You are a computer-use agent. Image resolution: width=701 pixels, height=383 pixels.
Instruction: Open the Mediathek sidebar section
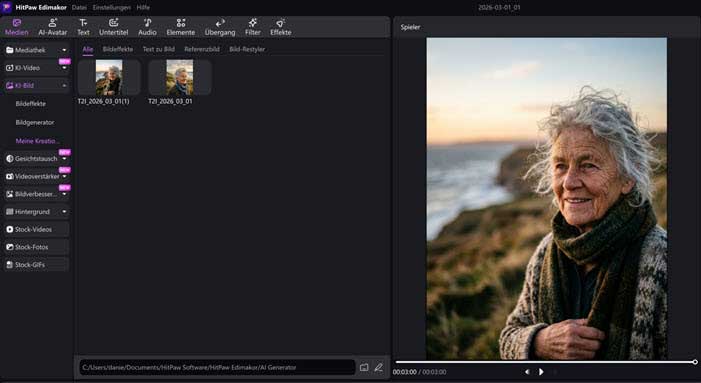point(36,50)
